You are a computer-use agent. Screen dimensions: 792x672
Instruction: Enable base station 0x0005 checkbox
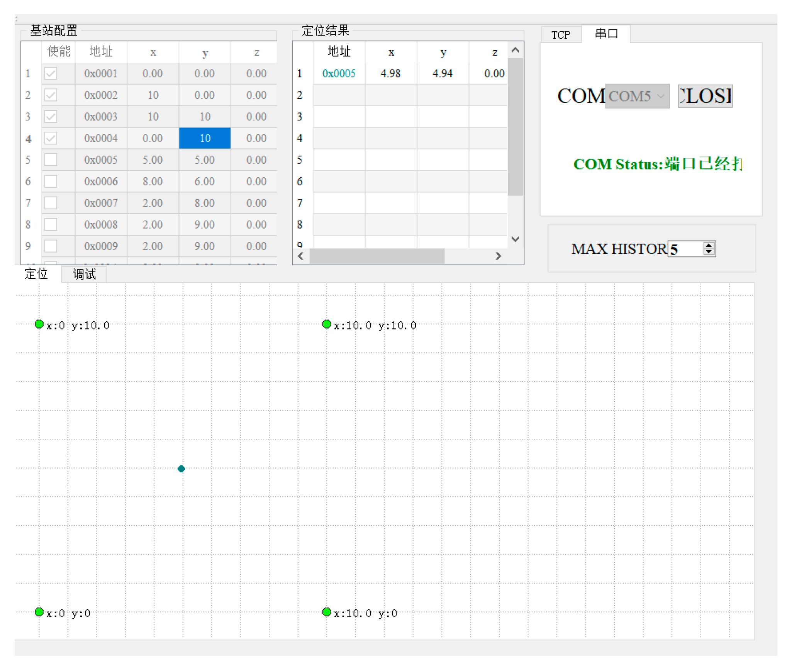[x=51, y=160]
